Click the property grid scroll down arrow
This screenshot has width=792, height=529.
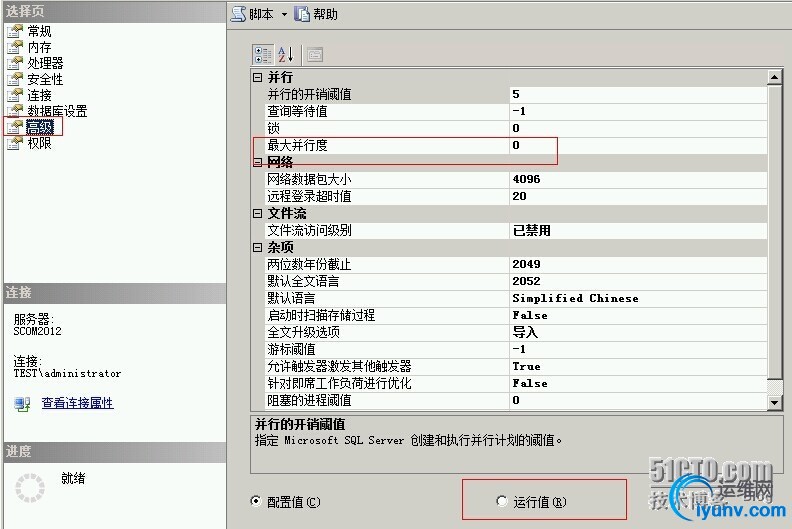(x=774, y=402)
